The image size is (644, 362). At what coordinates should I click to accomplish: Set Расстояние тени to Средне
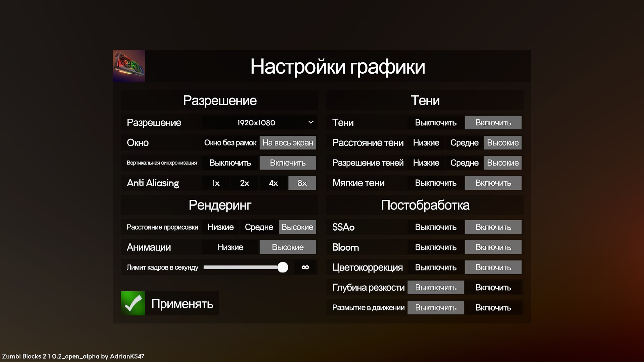(x=465, y=143)
